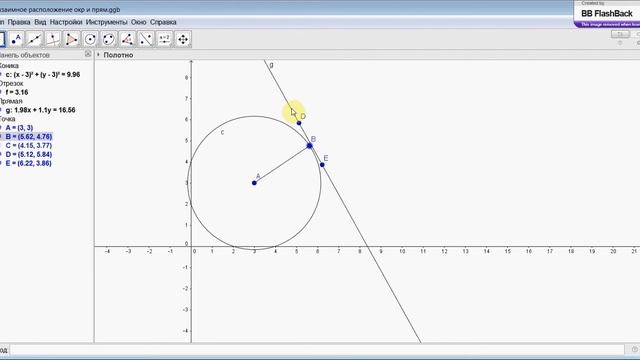This screenshot has width=640, height=360.
Task: Select the New Point tool
Action: click(x=16, y=39)
